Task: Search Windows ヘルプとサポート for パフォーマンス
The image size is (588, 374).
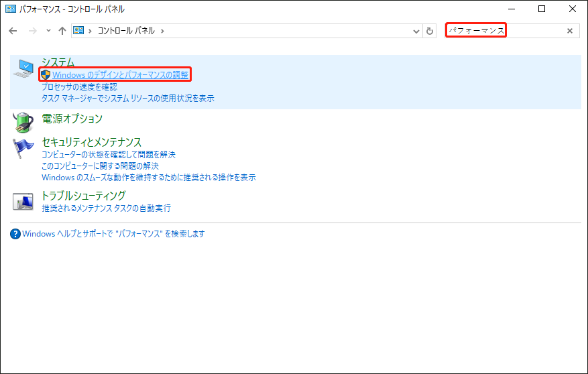Action: (x=113, y=234)
